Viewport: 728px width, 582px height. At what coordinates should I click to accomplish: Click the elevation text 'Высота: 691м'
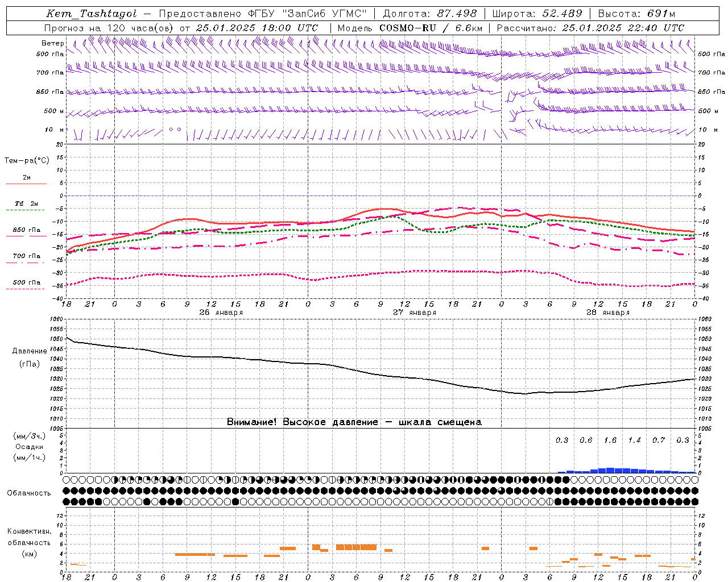tap(636, 14)
